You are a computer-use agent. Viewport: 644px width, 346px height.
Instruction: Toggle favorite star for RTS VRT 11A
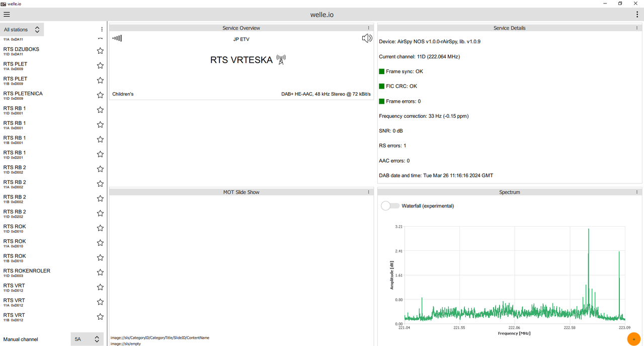click(x=100, y=302)
